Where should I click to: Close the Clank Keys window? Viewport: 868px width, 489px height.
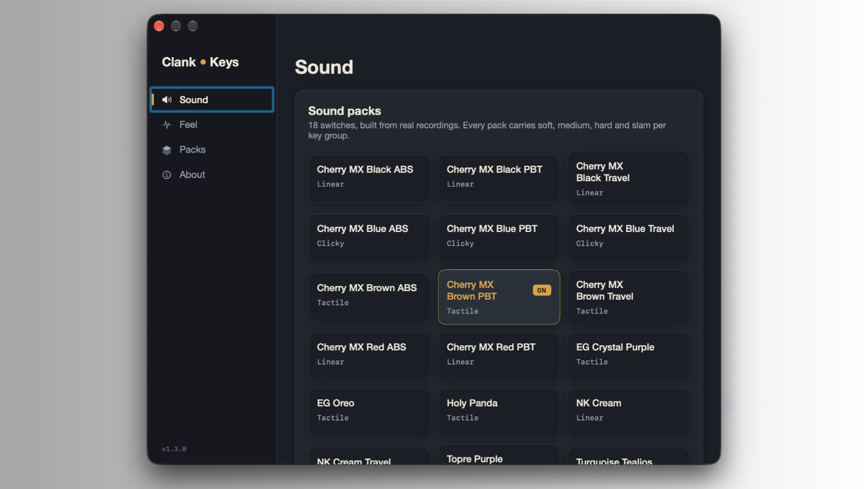pyautogui.click(x=159, y=25)
